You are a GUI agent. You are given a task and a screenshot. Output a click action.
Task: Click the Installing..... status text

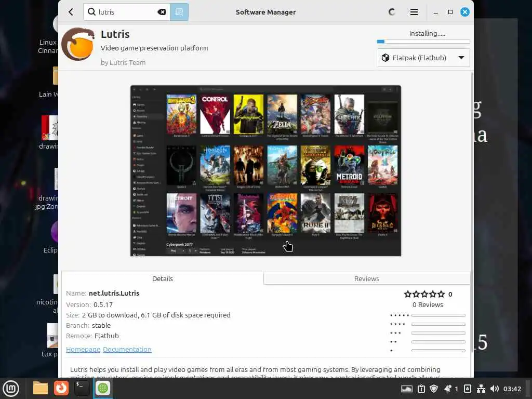[427, 33]
